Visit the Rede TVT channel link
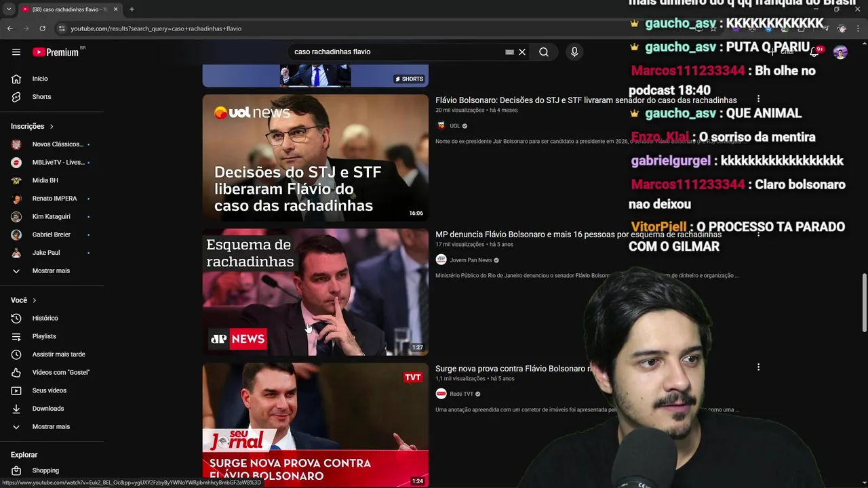The height and width of the screenshot is (488, 868). click(461, 394)
